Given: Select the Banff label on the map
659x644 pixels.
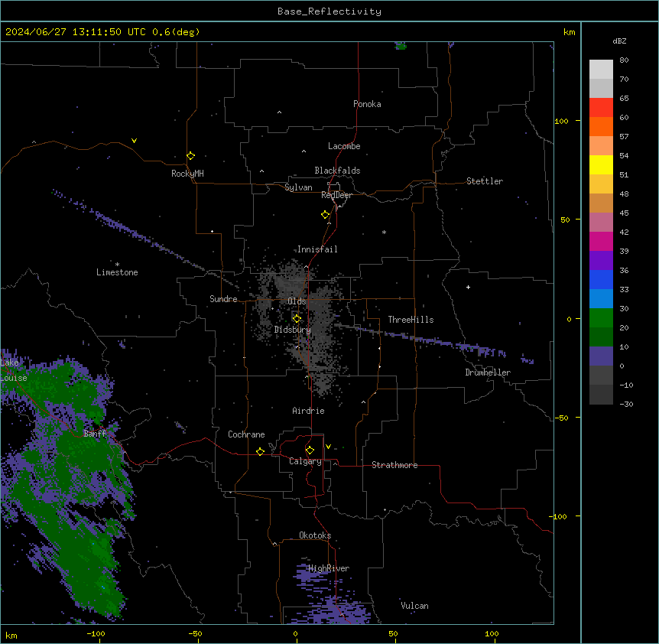Looking at the screenshot, I should pos(95,434).
